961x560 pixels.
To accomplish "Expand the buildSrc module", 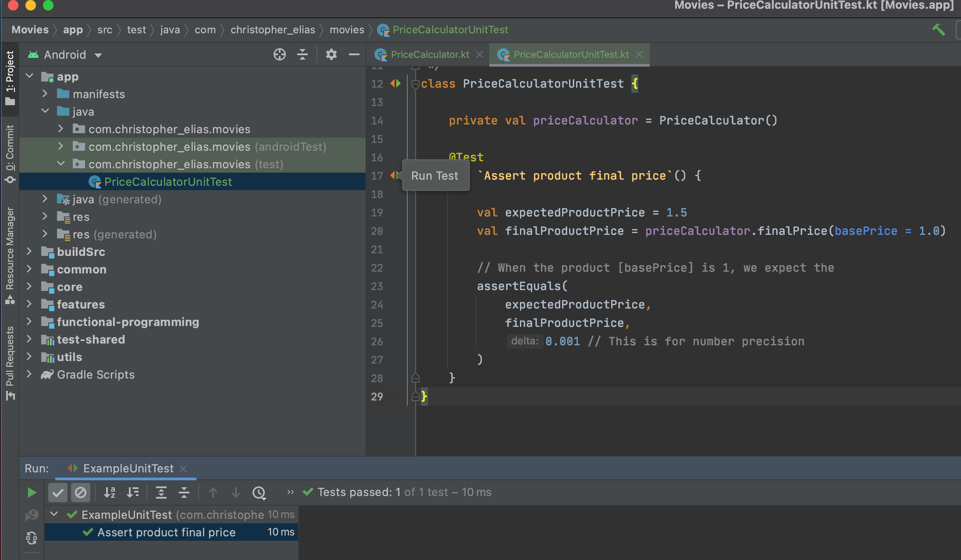I will pyautogui.click(x=29, y=252).
